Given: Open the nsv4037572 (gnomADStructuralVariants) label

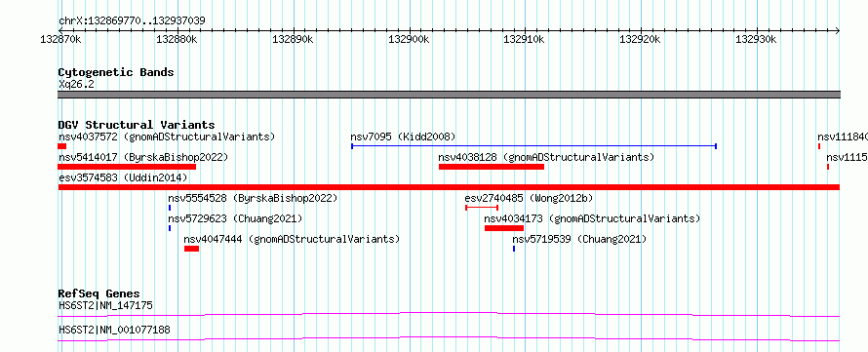Looking at the screenshot, I should point(167,137).
